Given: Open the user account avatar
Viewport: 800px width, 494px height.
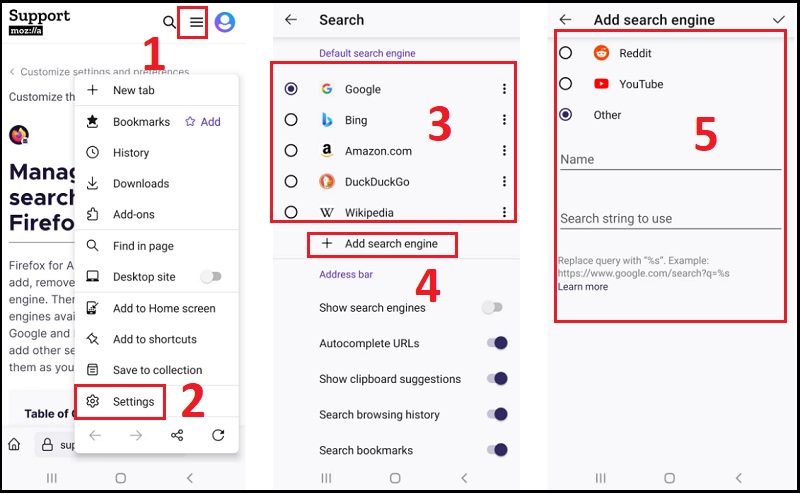Looking at the screenshot, I should [224, 22].
